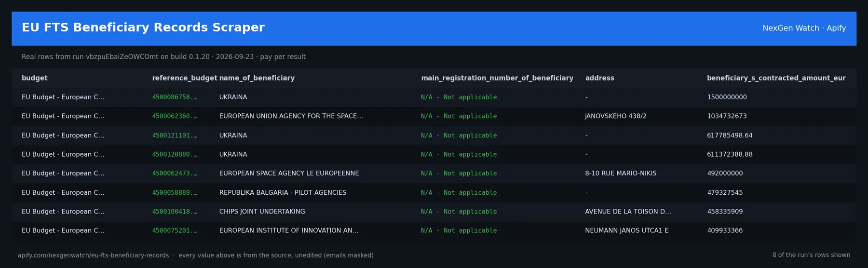
Task: Click address 'JANOVSKEHO 438/2'
Action: coord(615,116)
